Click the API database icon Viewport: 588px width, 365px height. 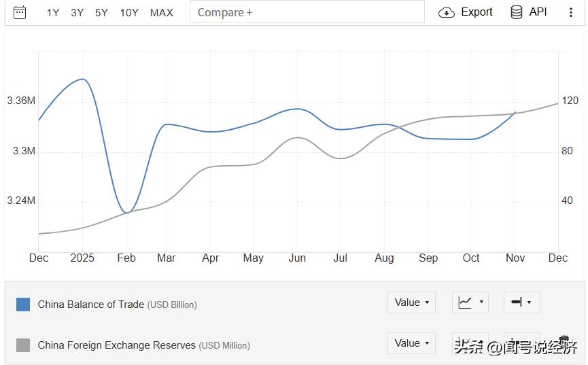pyautogui.click(x=517, y=12)
